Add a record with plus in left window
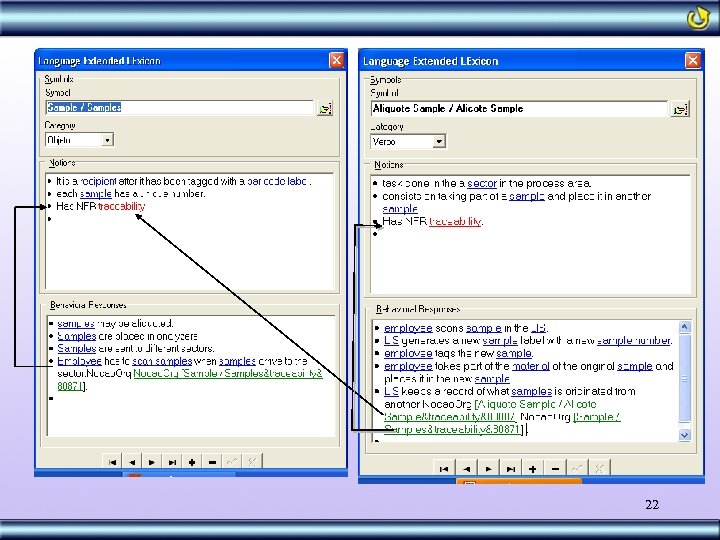The height and width of the screenshot is (540, 720). click(192, 462)
